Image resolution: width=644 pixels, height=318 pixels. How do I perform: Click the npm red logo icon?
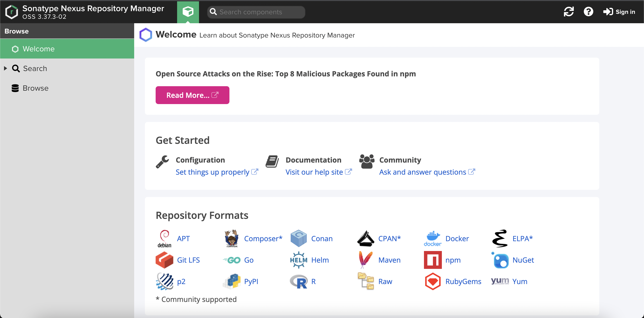point(432,260)
